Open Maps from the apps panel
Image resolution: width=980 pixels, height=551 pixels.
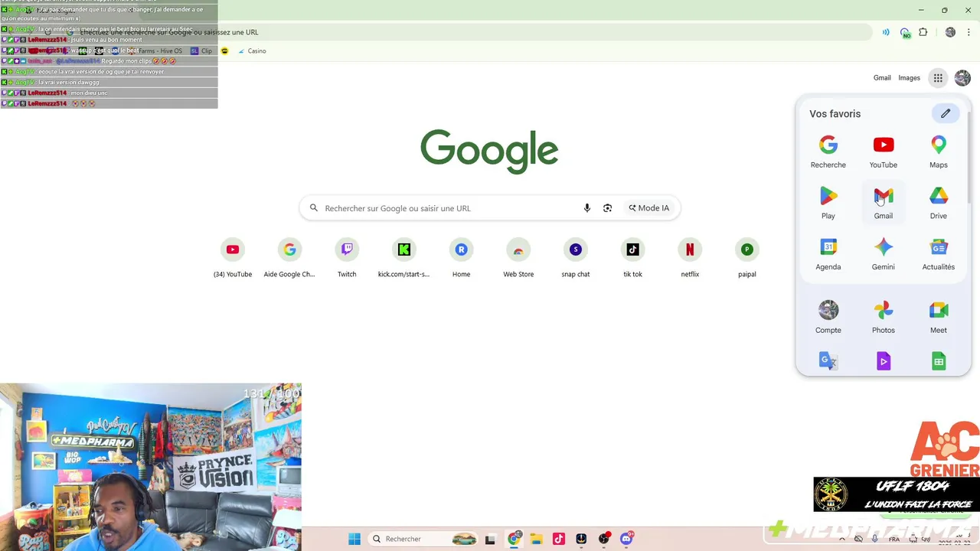pos(938,152)
